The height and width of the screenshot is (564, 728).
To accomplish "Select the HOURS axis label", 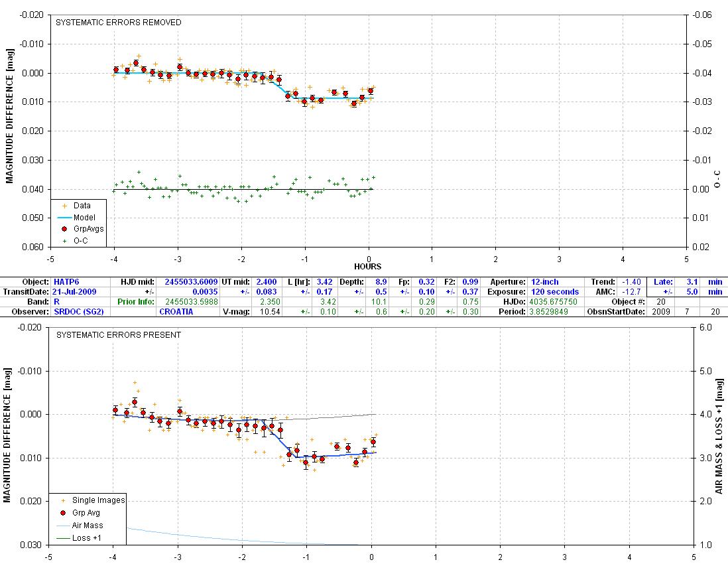I will 368,267.
